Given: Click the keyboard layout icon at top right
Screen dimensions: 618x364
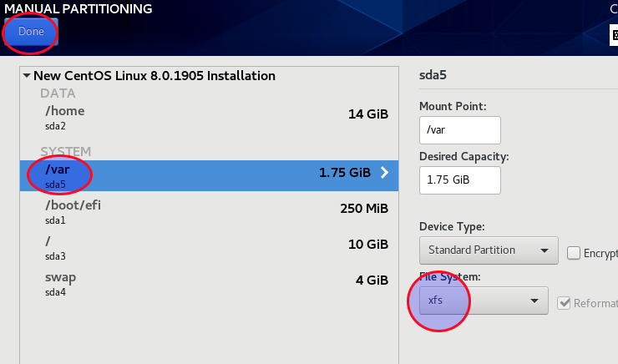Looking at the screenshot, I should (614, 35).
